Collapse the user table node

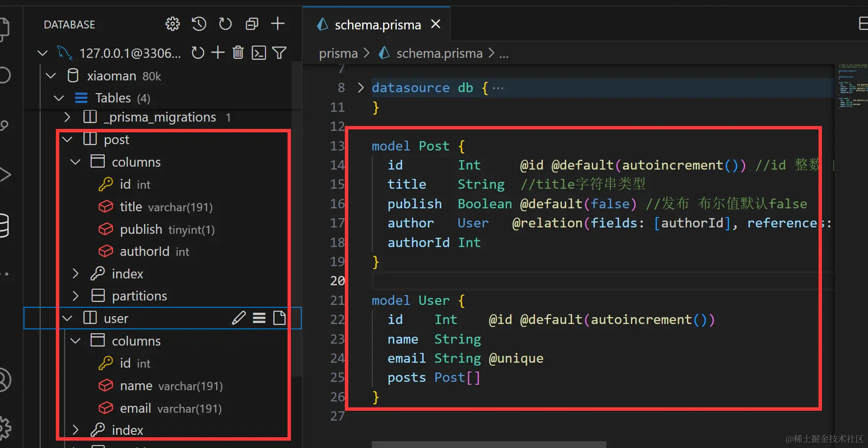tap(67, 318)
